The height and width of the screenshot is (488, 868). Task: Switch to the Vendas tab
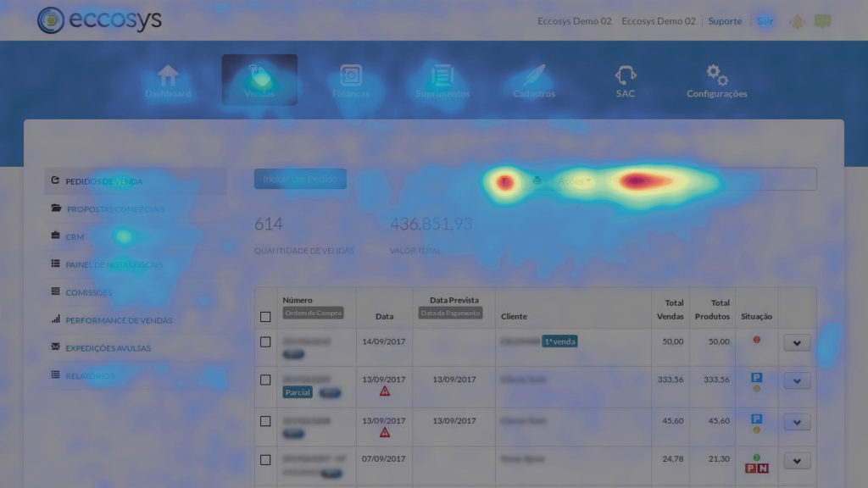pyautogui.click(x=259, y=78)
